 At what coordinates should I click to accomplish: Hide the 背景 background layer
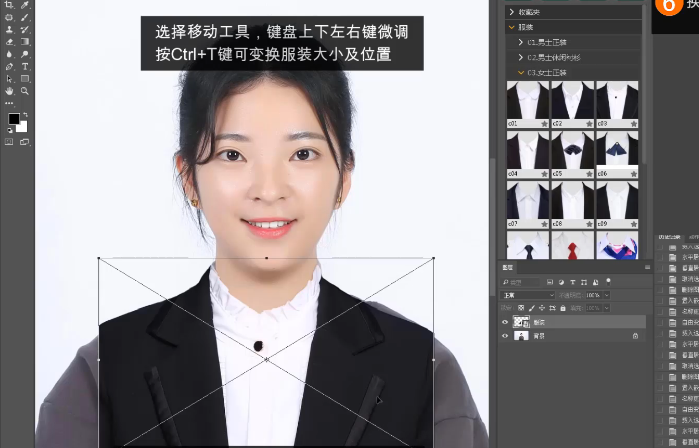505,336
